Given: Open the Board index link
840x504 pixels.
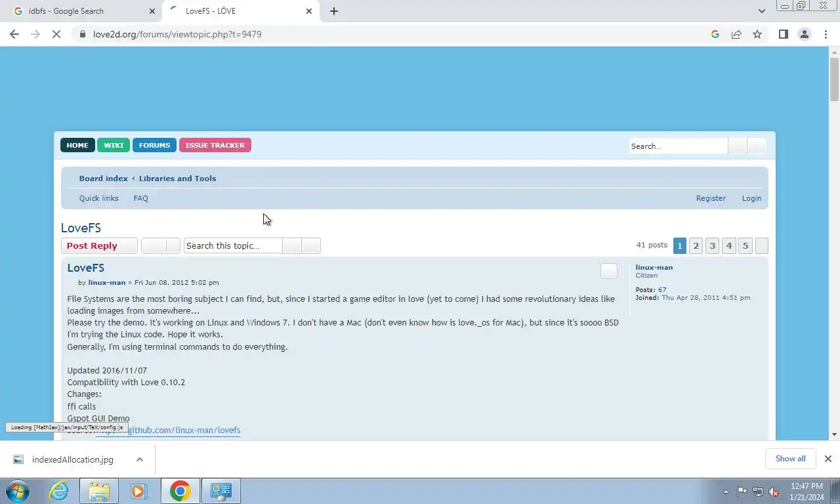Looking at the screenshot, I should coord(104,178).
